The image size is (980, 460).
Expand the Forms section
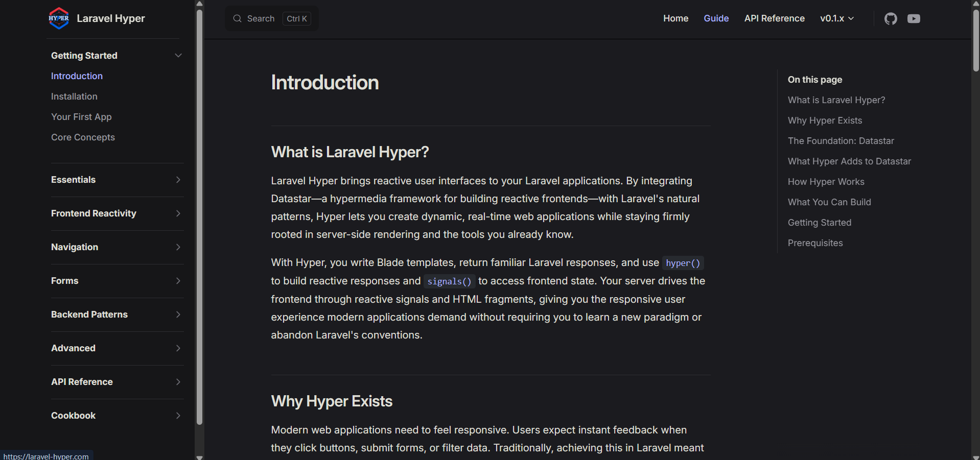tap(178, 281)
